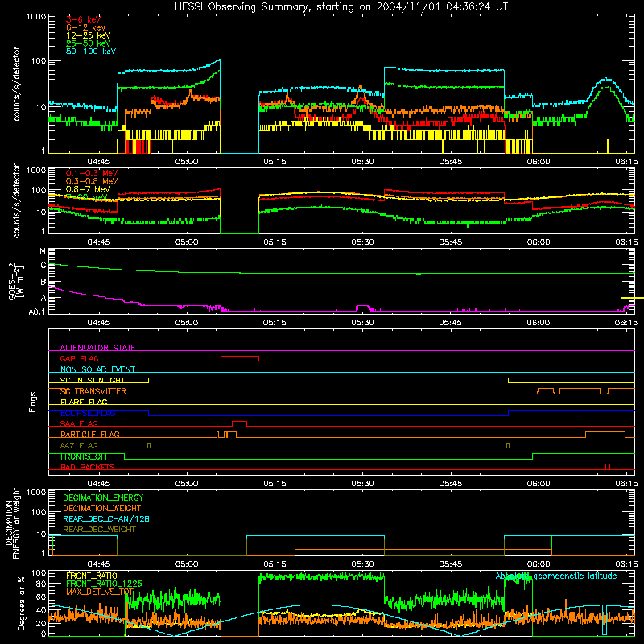The width and height of the screenshot is (644, 644).
Task: Click the REAR_DEC_WEIGHT legend label
Action: [x=99, y=530]
